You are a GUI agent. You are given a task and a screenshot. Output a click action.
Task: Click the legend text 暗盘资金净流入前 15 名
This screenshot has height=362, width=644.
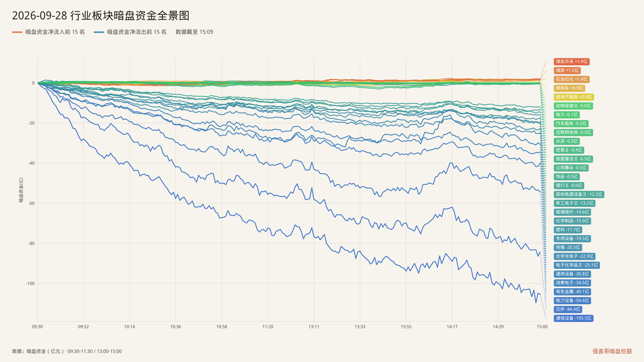55,32
